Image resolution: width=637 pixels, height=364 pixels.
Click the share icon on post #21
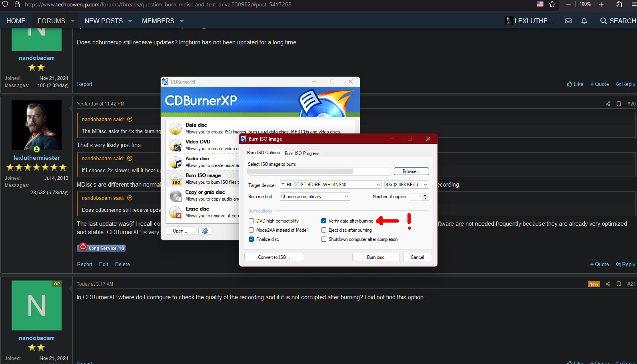click(x=608, y=284)
